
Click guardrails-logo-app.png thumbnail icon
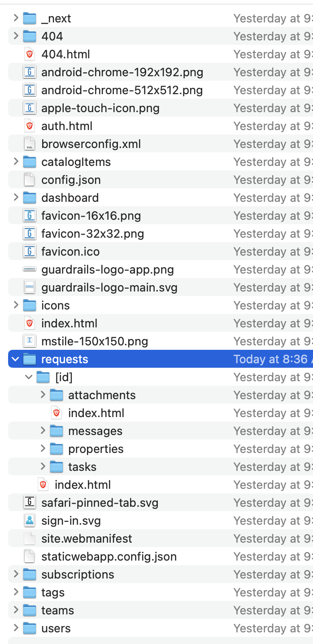[30, 269]
